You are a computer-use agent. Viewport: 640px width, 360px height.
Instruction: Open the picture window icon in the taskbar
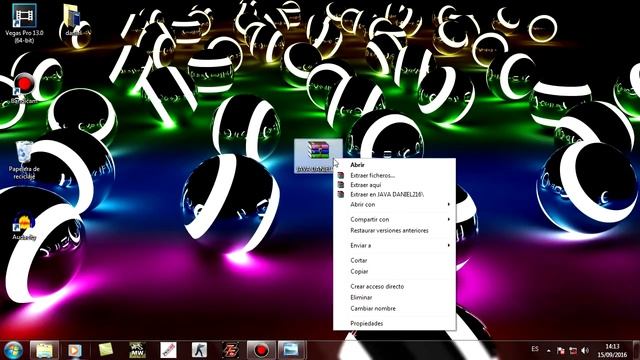click(291, 350)
